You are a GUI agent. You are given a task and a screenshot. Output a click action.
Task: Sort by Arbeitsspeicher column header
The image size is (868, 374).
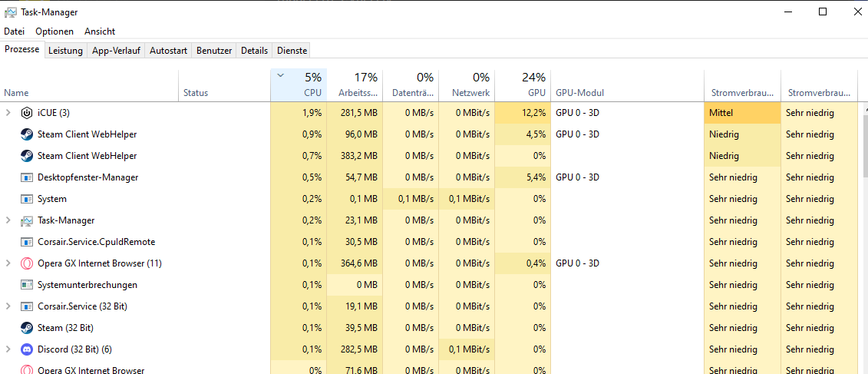[355, 85]
